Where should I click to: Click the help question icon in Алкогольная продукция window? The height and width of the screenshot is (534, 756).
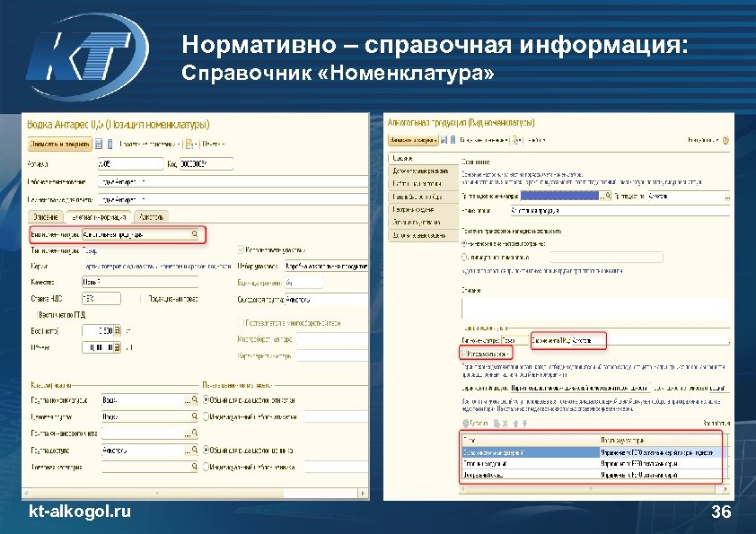(725, 140)
